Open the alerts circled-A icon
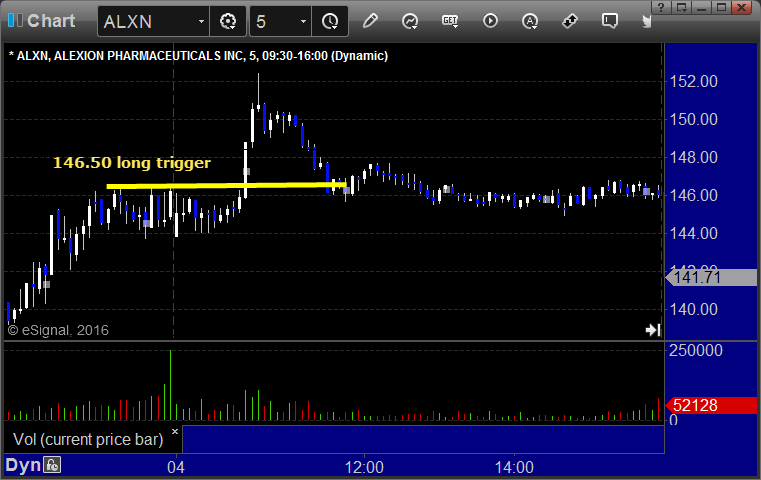This screenshot has width=761, height=480. coord(529,21)
